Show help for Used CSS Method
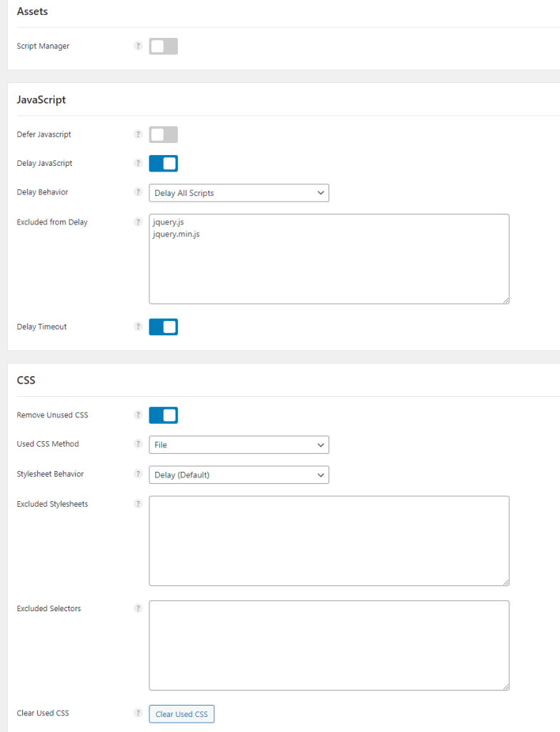560x732 pixels. click(138, 443)
